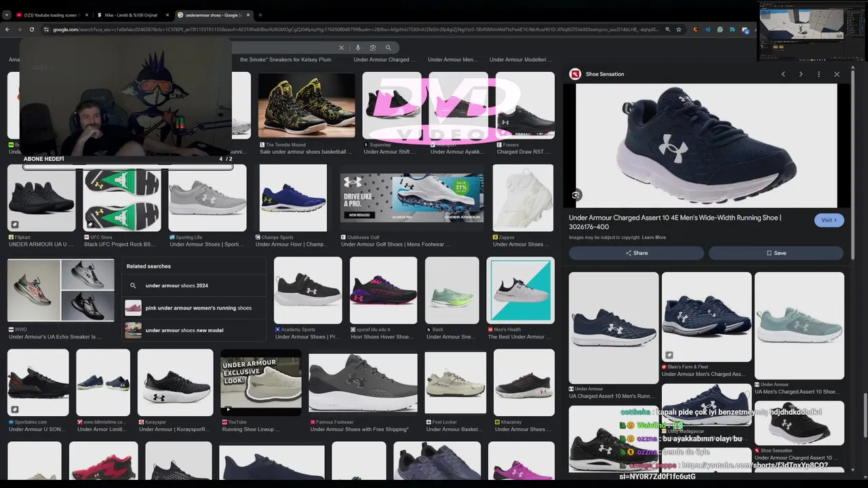Open new browser tab with plus button
The image size is (868, 488).
(260, 15)
